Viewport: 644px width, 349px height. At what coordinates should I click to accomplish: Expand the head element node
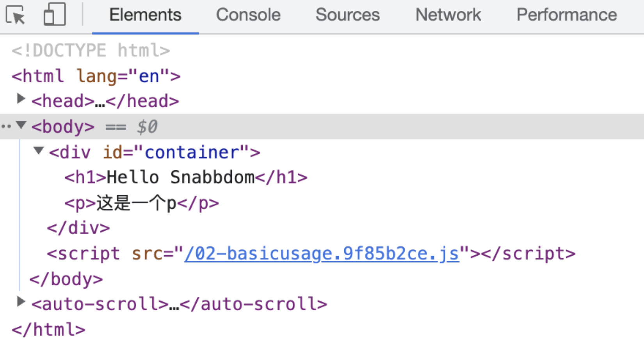click(21, 99)
